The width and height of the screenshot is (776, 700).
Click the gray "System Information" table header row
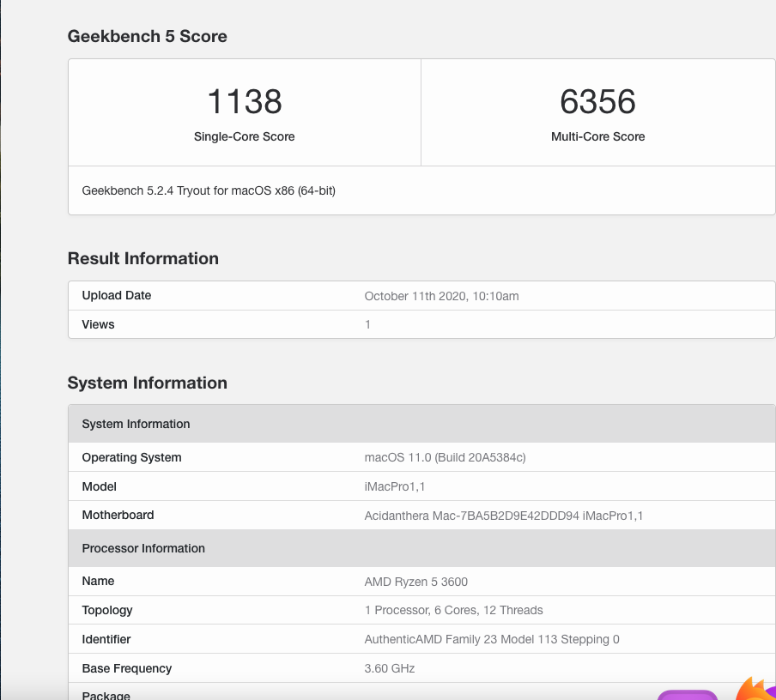[421, 424]
